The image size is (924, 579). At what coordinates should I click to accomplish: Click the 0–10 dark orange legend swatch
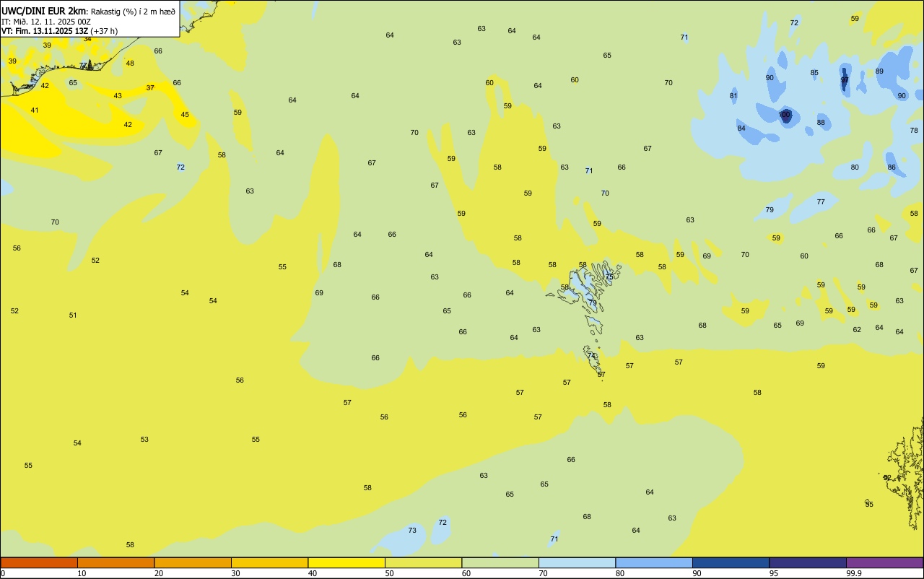coord(39,562)
